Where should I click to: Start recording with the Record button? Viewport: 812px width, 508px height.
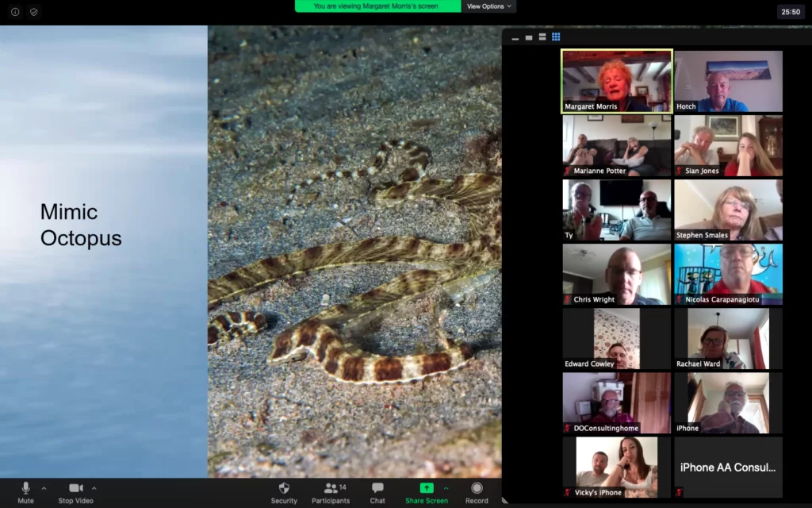(x=477, y=493)
